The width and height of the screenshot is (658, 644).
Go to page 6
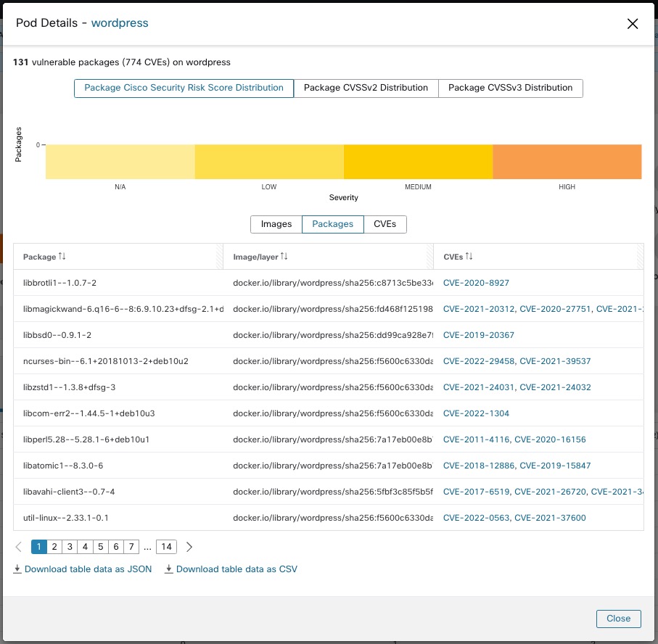pyautogui.click(x=116, y=547)
